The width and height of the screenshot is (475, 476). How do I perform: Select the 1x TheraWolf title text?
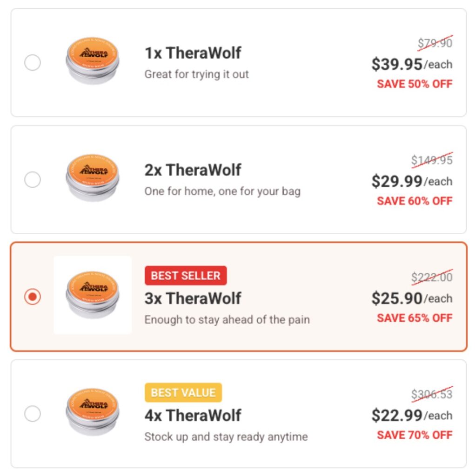[x=194, y=53]
